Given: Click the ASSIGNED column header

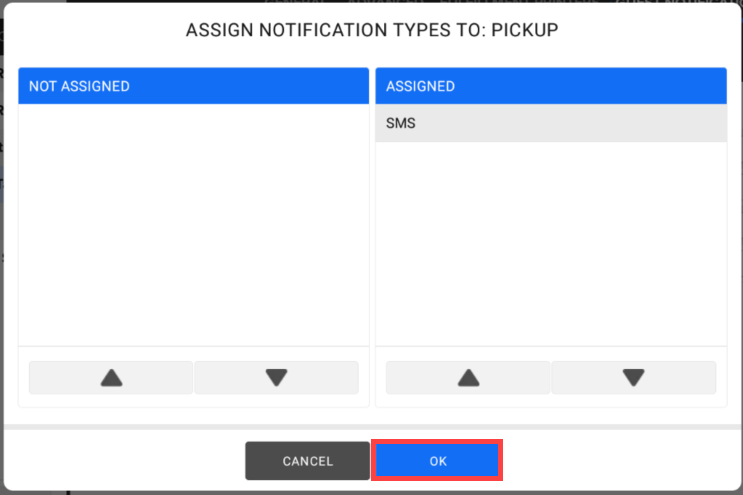Looking at the screenshot, I should click(550, 87).
